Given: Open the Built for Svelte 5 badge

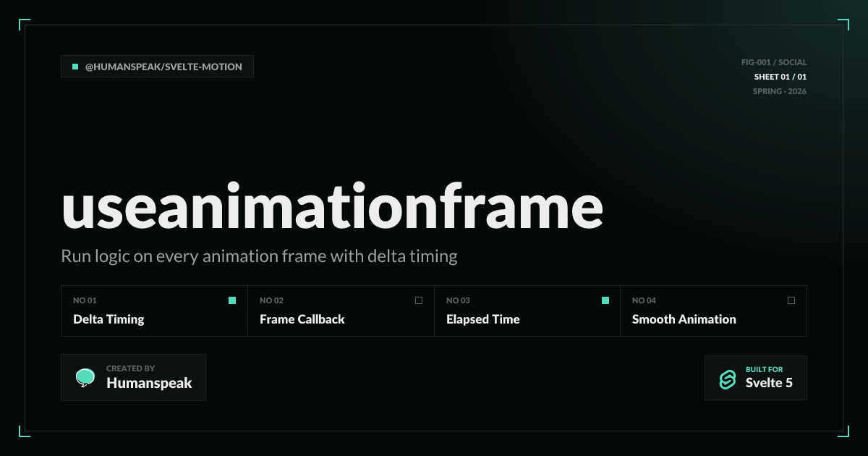Looking at the screenshot, I should pos(756,378).
